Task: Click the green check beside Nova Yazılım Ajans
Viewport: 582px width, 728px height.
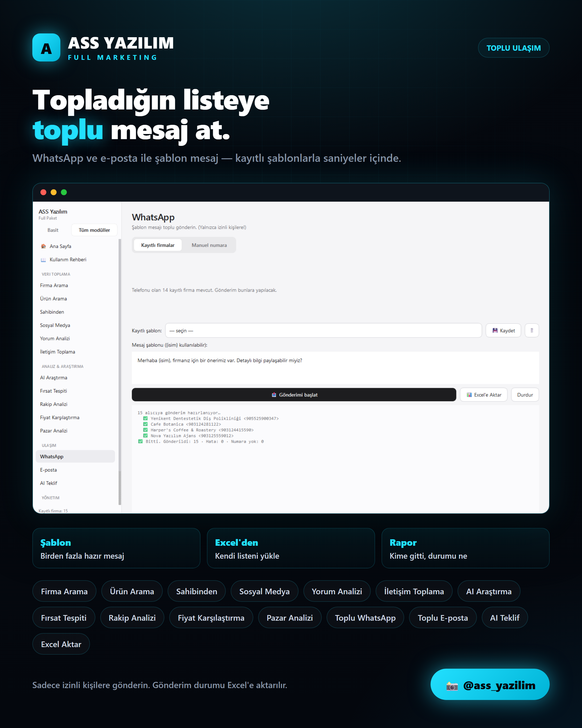Action: click(x=145, y=435)
